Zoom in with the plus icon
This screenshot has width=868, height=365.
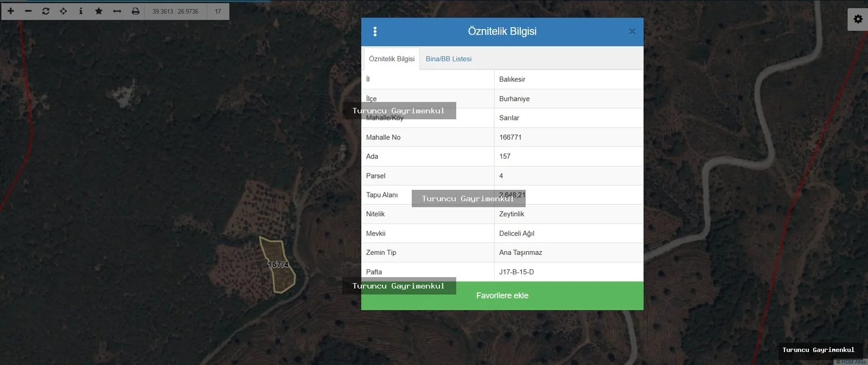click(x=11, y=11)
